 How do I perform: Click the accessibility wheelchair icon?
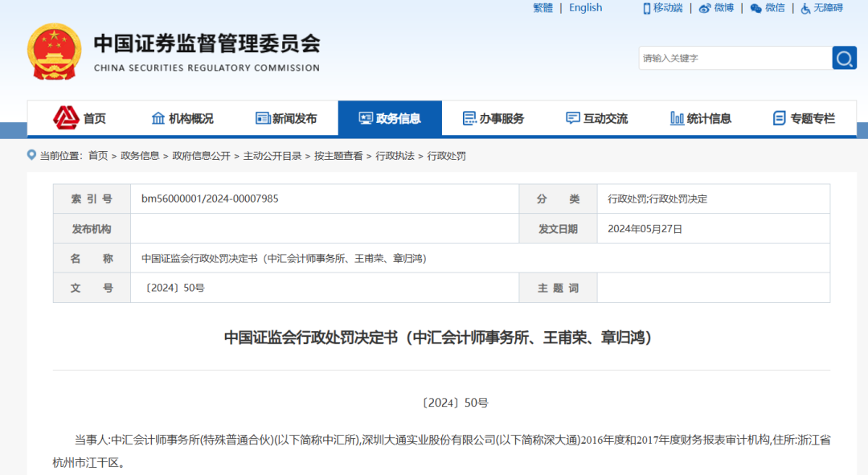[x=805, y=8]
